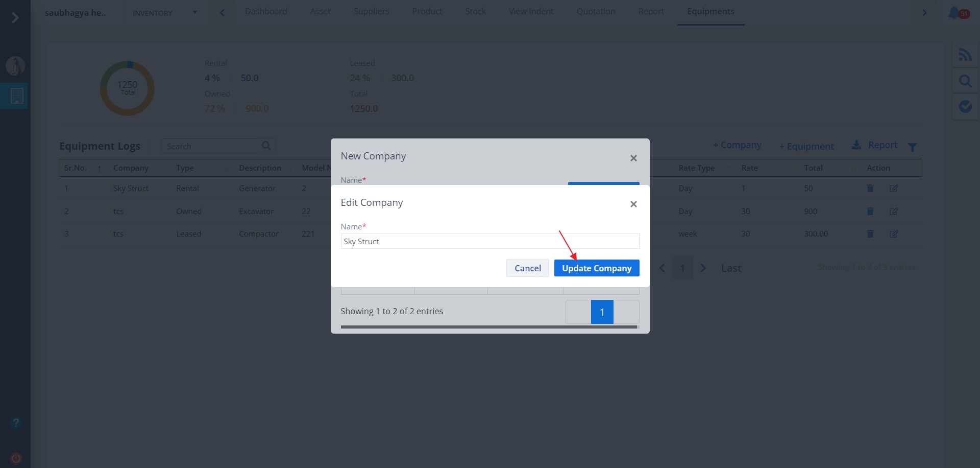
Task: Click the help question mark icon
Action: tap(16, 423)
